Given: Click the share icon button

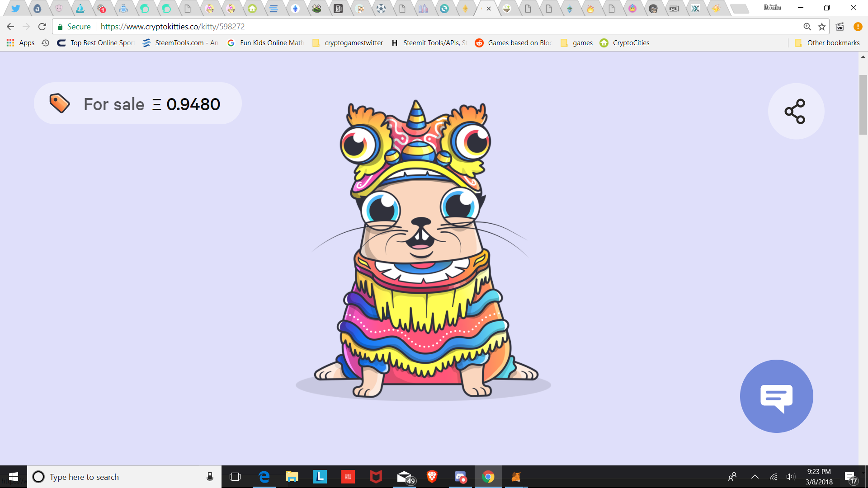Looking at the screenshot, I should pos(796,111).
